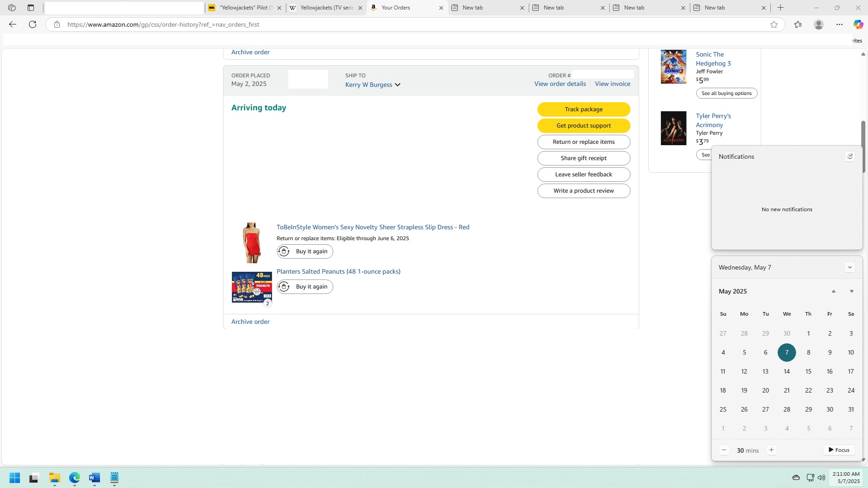This screenshot has height=488, width=868.
Task: Open the Notepad app on taskbar
Action: [x=114, y=478]
